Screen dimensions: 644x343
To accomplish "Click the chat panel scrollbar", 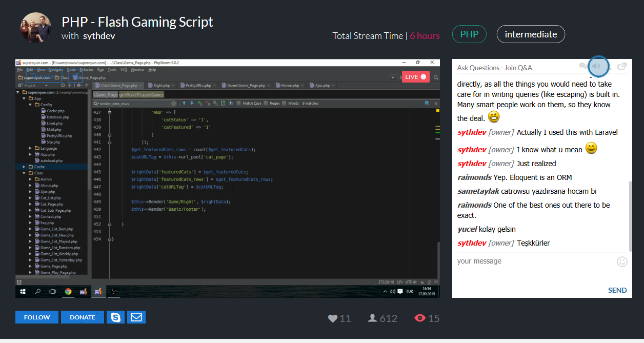I will click(630, 215).
